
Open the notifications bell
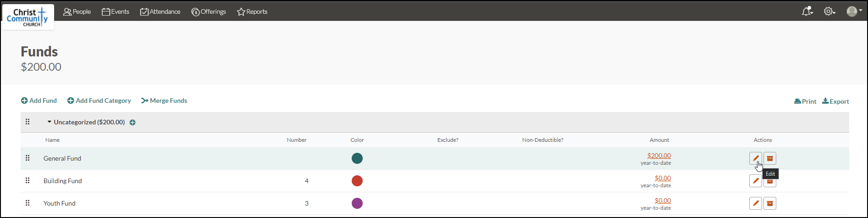pos(807,11)
